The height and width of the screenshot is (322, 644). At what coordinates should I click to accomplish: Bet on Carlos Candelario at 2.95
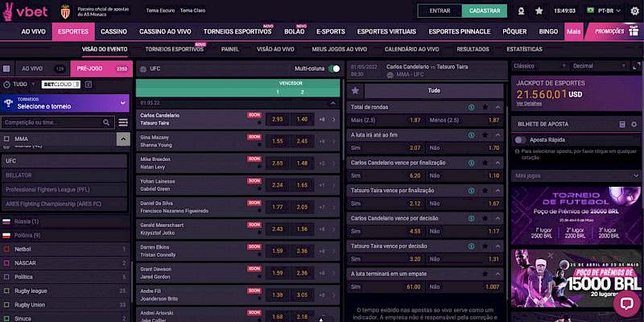point(278,119)
